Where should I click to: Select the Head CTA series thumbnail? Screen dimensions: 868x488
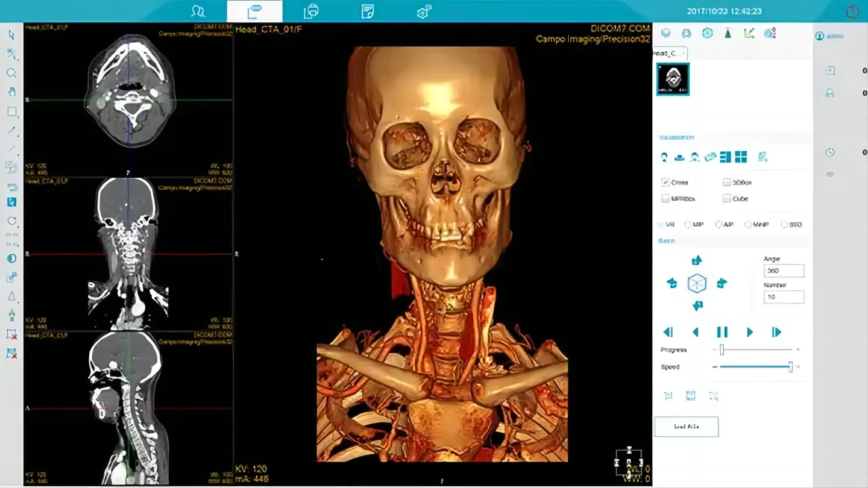pos(673,79)
